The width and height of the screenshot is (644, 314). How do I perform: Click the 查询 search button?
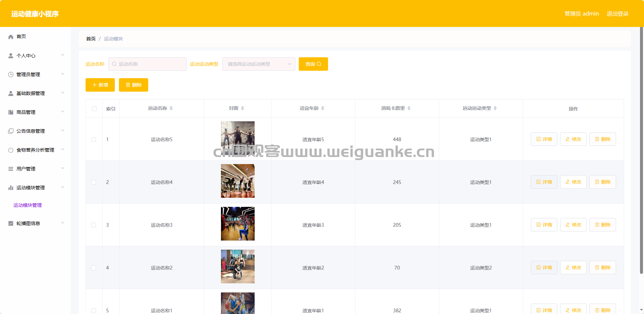tap(313, 64)
